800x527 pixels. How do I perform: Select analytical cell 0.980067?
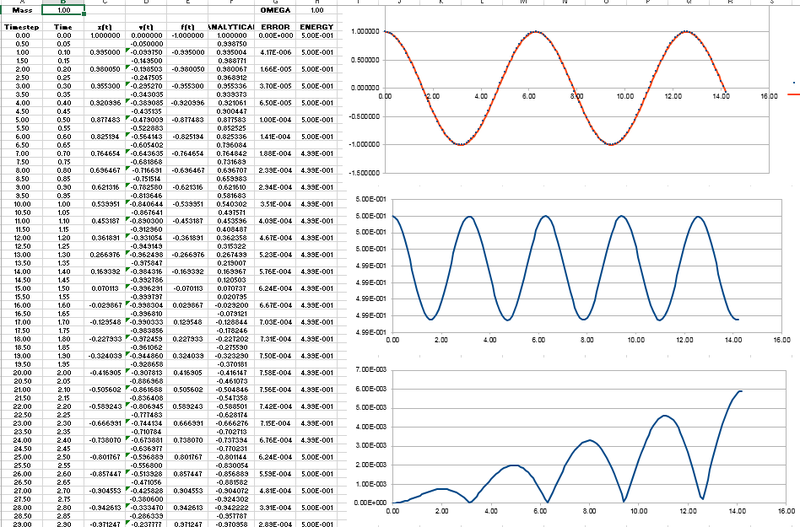tap(231, 69)
